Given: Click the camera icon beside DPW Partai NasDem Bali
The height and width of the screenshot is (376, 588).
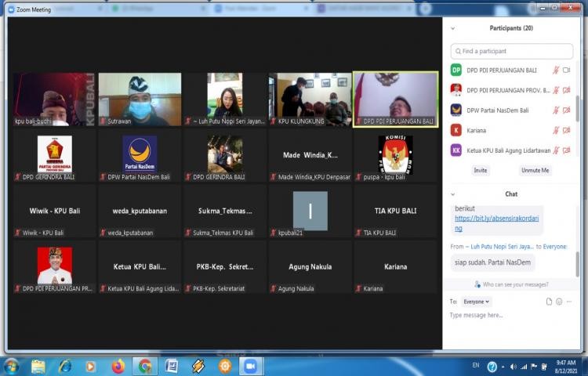Looking at the screenshot, I should click(566, 110).
